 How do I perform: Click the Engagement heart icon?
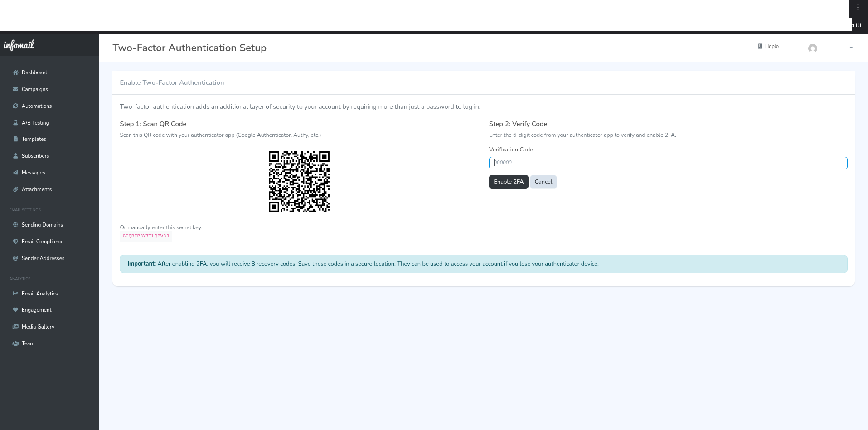[x=15, y=310]
